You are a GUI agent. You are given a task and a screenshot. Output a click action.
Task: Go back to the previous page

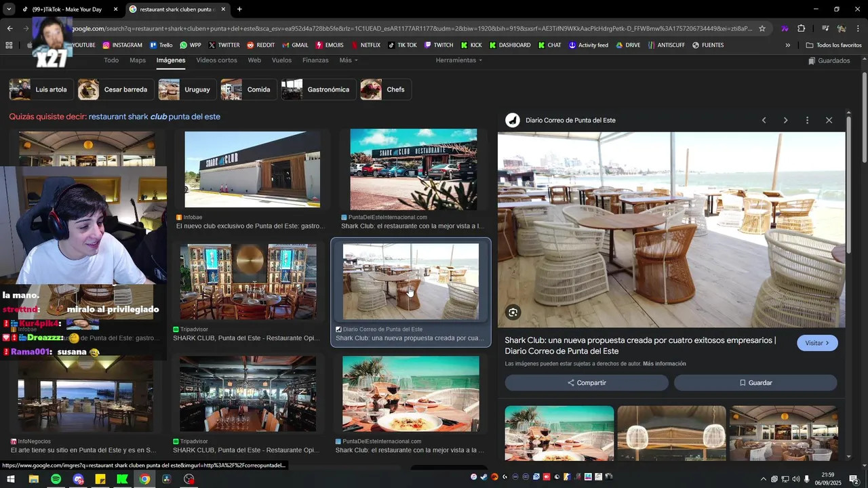[x=9, y=28]
